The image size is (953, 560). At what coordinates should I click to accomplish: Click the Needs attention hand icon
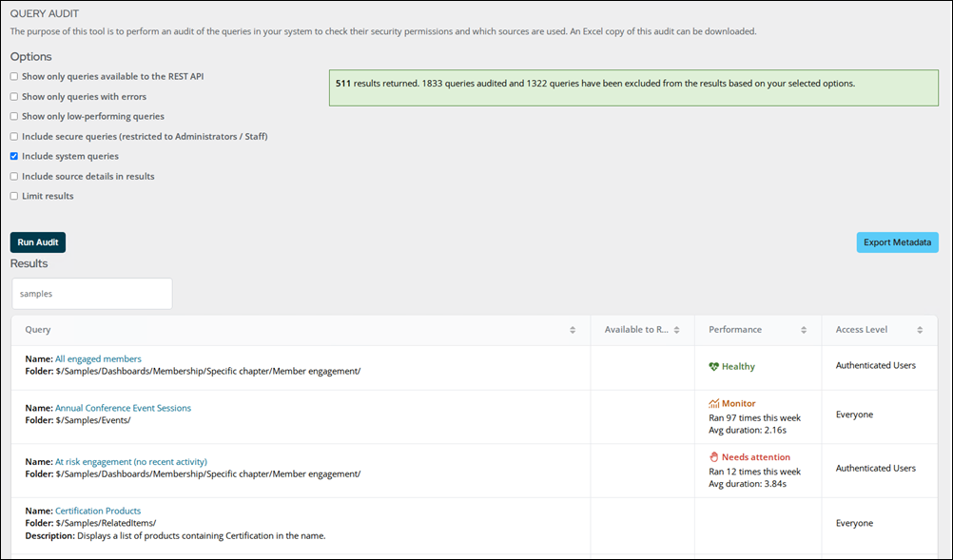713,456
